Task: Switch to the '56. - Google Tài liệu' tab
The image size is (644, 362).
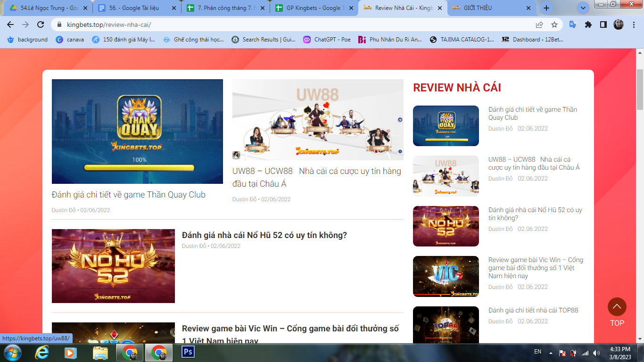Action: click(136, 8)
